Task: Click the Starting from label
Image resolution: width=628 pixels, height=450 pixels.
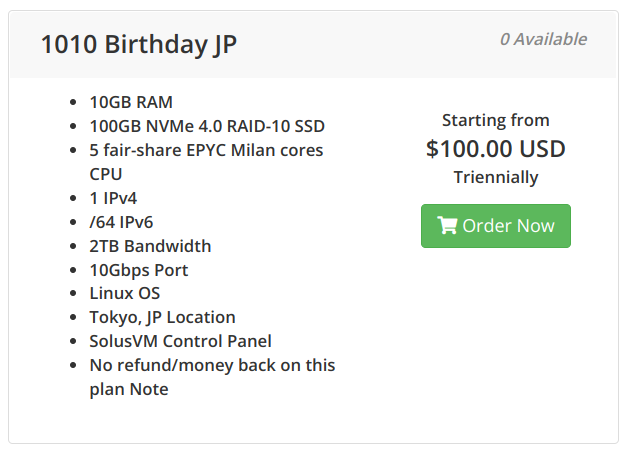Action: [x=496, y=120]
